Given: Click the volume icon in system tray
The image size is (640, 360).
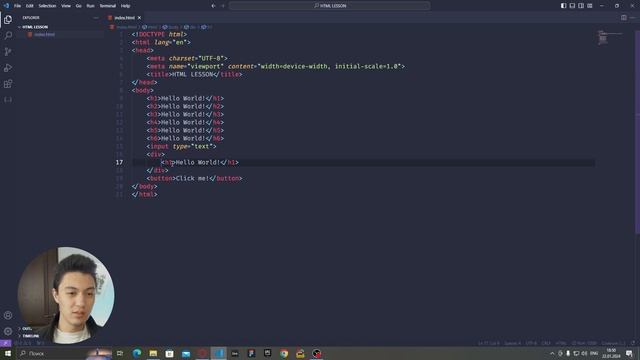Looking at the screenshot, I should point(584,353).
